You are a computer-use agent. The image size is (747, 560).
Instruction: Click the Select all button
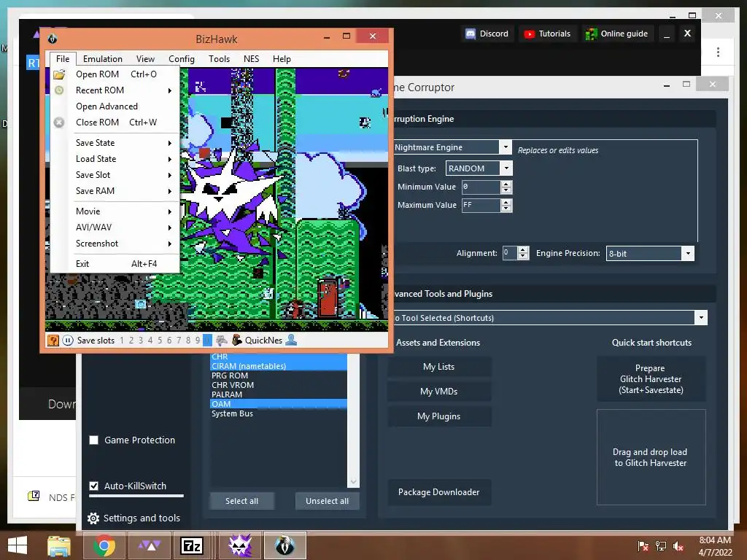(x=241, y=501)
